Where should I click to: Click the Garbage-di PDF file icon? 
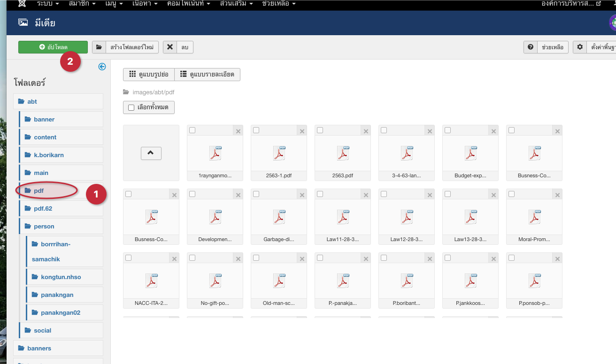click(279, 217)
